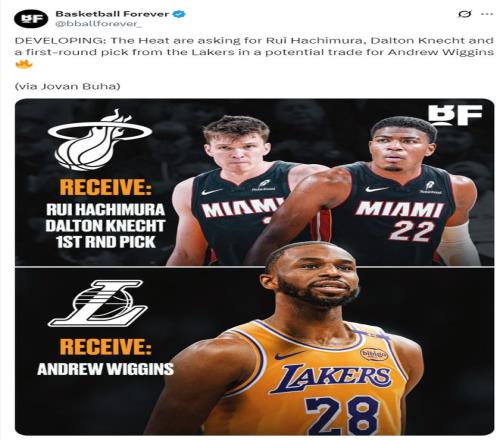Click the "ANDREW WIGGINS" label in graphic
Screen dimensions: 500x440
[105, 369]
